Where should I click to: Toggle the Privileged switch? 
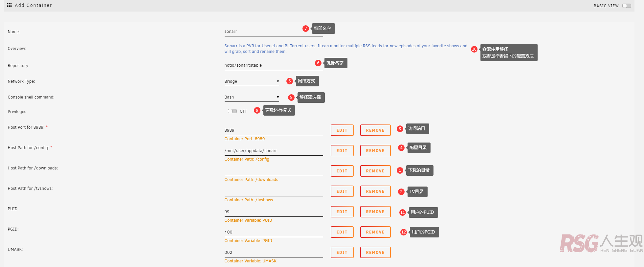[232, 111]
